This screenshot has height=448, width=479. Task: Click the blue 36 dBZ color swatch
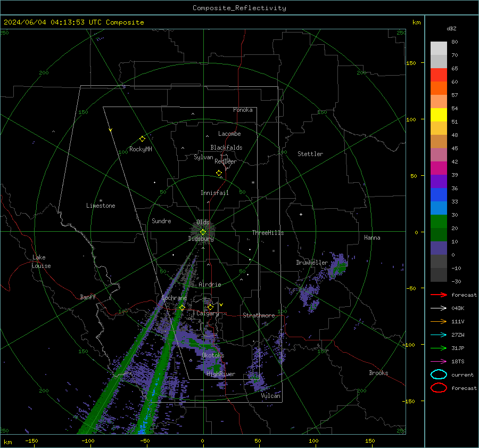pyautogui.click(x=439, y=194)
